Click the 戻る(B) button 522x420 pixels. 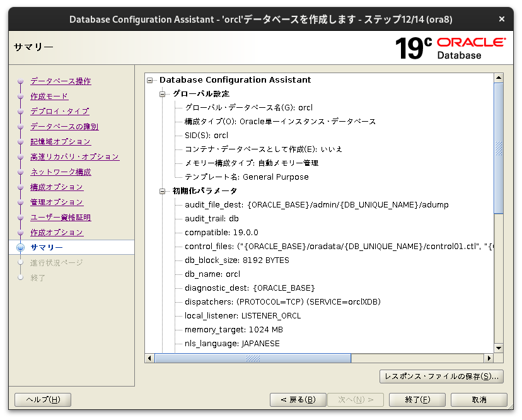(298, 399)
